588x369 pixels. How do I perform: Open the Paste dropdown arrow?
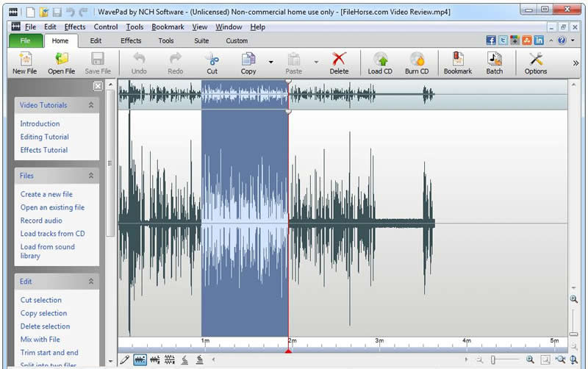(316, 62)
